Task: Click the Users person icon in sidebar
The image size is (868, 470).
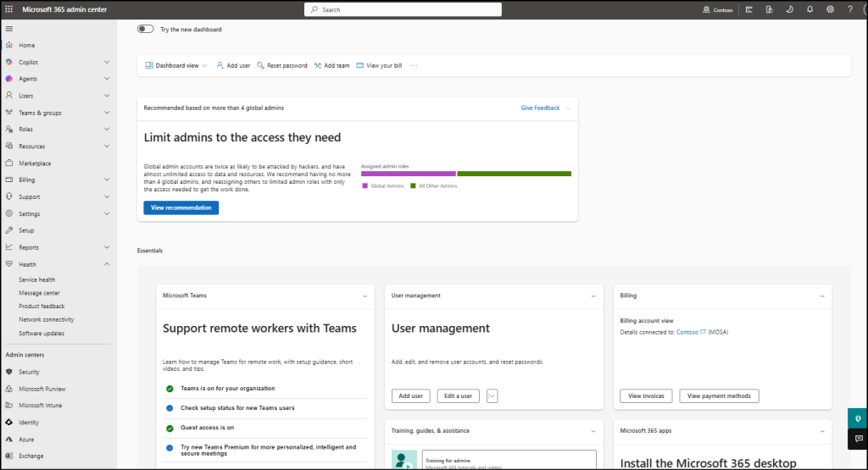Action: point(8,96)
